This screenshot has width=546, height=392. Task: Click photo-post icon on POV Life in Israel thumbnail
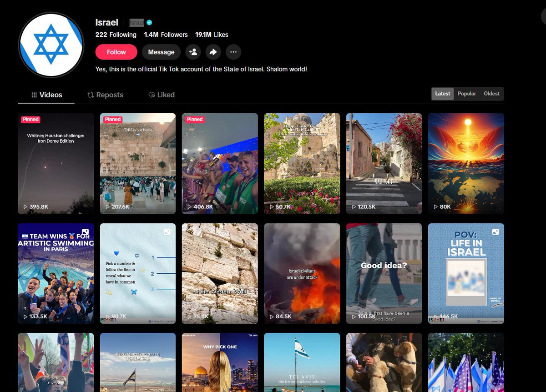pyautogui.click(x=495, y=232)
